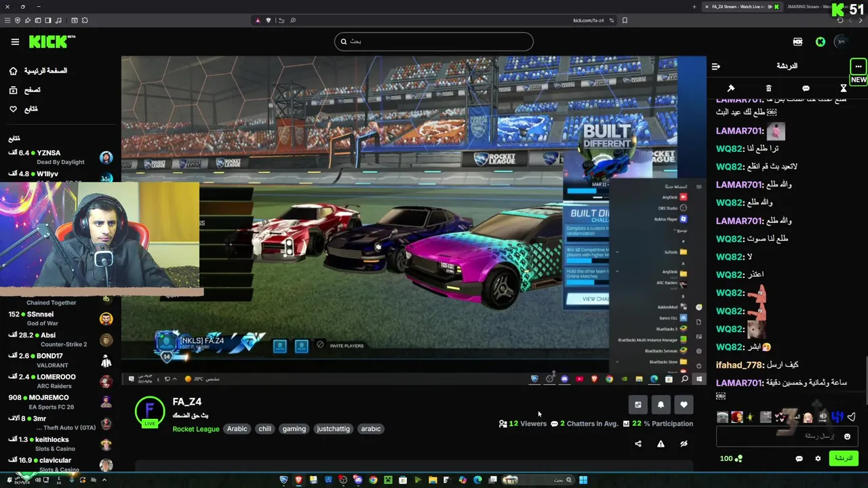Open the emoji picker in message box
The width and height of the screenshot is (868, 488).
coord(847,436)
